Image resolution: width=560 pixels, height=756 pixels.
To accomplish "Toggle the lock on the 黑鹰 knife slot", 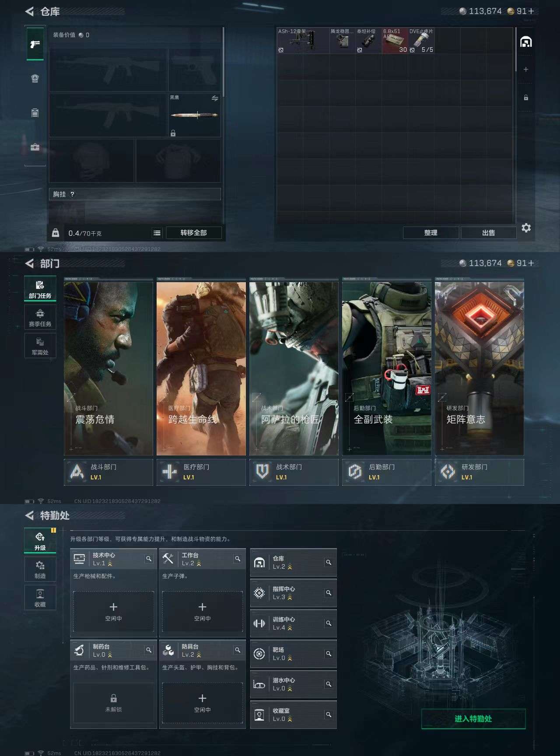I will pyautogui.click(x=173, y=133).
